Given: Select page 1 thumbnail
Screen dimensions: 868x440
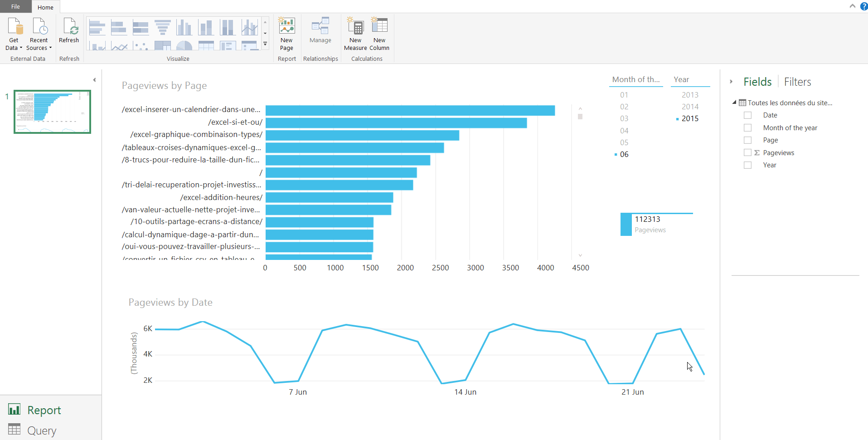Looking at the screenshot, I should 52,112.
